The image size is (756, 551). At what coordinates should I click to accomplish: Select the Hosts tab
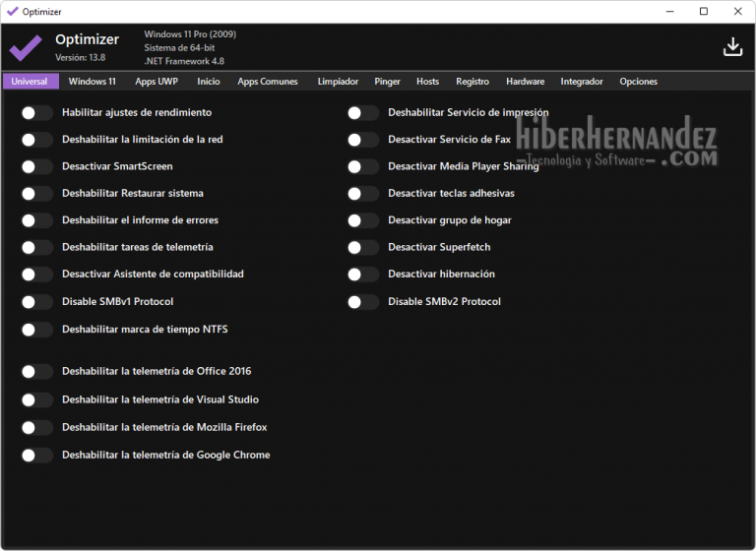(x=427, y=82)
